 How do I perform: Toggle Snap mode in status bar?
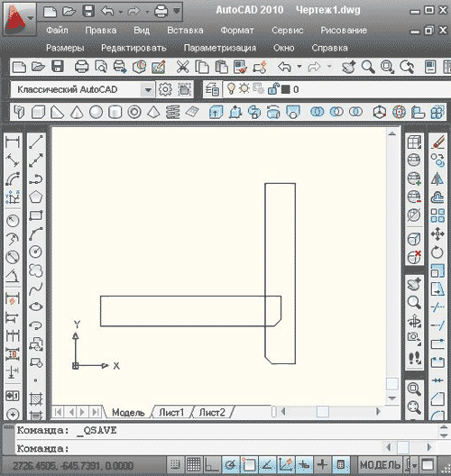(175, 464)
